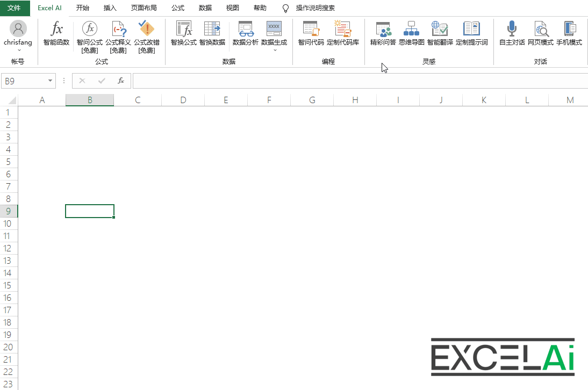Select row 15 header
Screen dimensions: 588x390
point(8,285)
